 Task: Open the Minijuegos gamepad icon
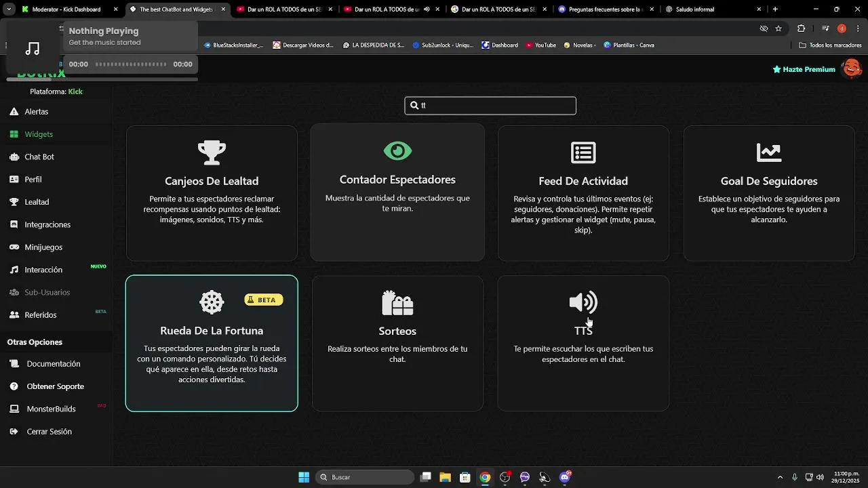click(x=14, y=247)
